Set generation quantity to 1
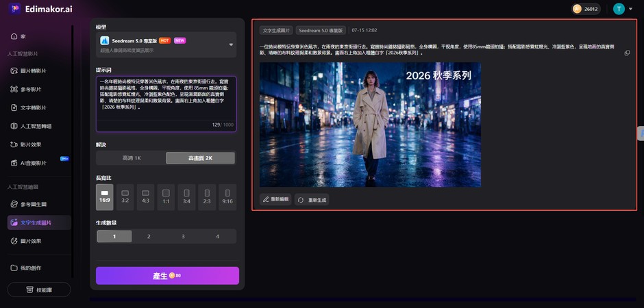644x308 pixels. pyautogui.click(x=114, y=236)
